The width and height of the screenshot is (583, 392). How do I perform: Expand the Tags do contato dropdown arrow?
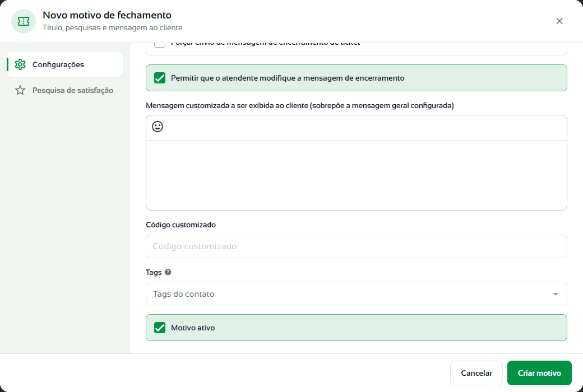556,294
